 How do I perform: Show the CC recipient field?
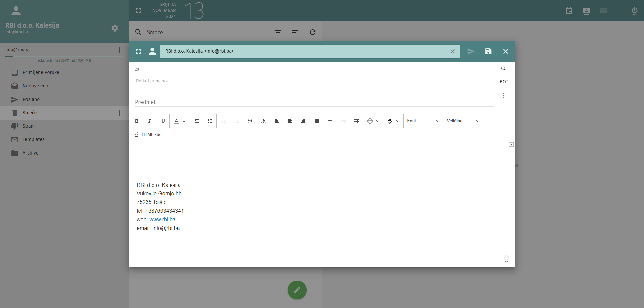504,68
